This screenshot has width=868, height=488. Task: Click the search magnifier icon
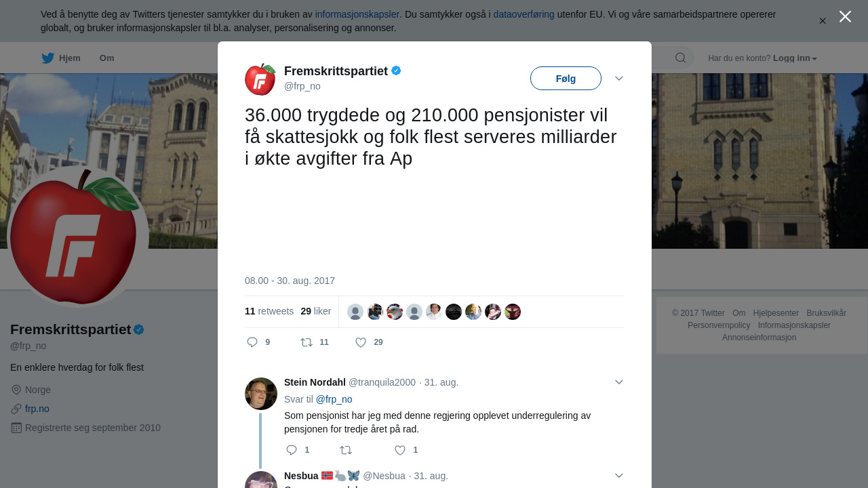(680, 58)
